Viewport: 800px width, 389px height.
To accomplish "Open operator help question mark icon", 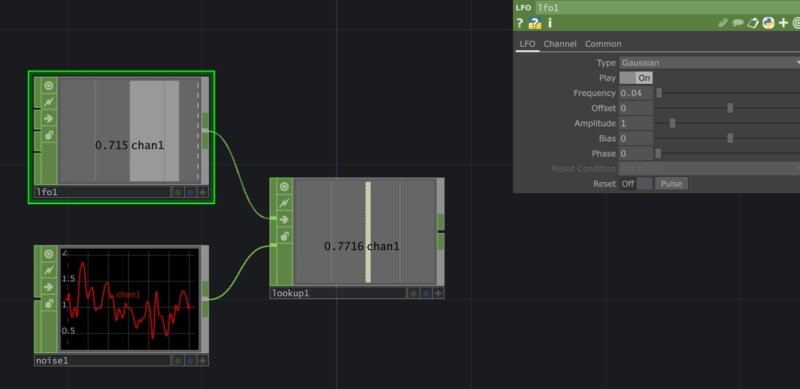I will [x=519, y=23].
